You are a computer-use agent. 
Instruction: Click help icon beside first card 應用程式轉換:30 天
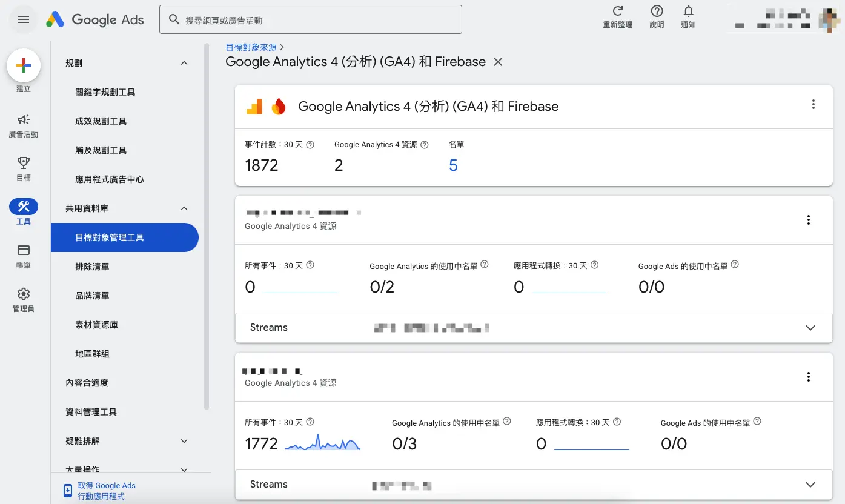[594, 265]
